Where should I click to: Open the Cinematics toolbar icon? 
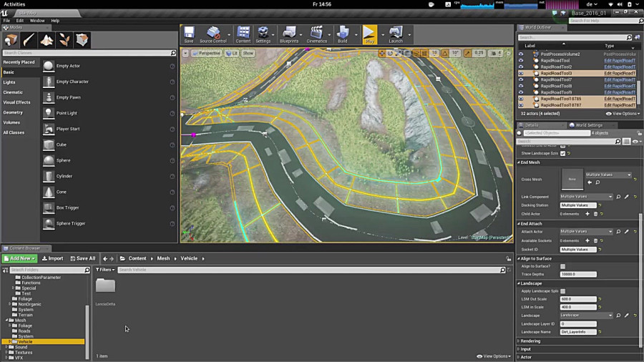pyautogui.click(x=317, y=34)
